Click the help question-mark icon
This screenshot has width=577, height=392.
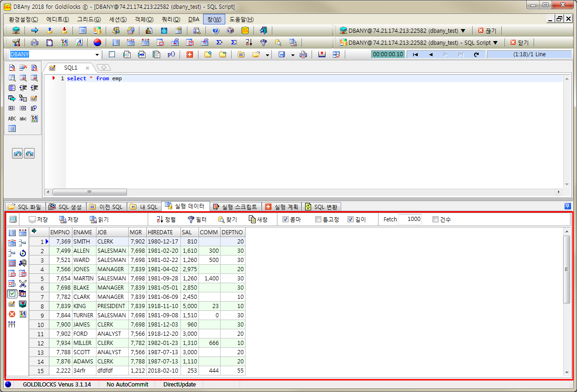(216, 30)
